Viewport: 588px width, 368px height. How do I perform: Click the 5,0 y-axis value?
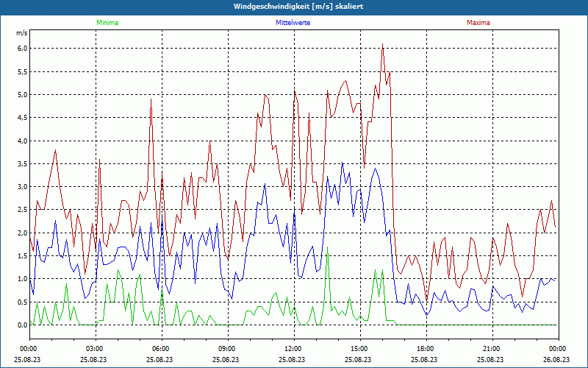pos(23,95)
